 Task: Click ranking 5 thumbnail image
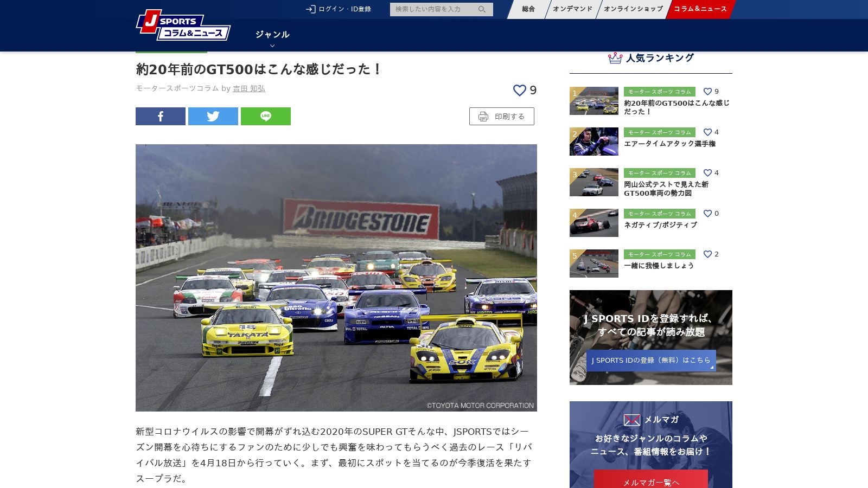pyautogui.click(x=594, y=264)
